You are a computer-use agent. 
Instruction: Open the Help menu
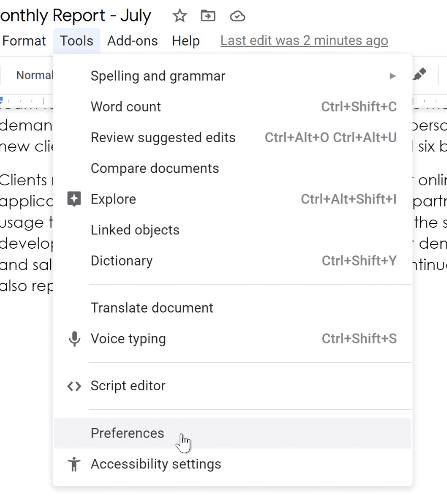(x=186, y=41)
